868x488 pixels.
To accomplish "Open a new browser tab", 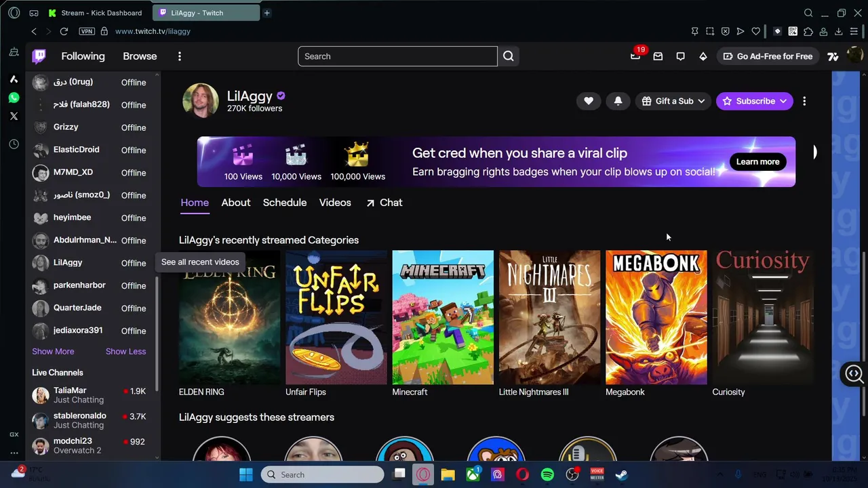I will (267, 13).
